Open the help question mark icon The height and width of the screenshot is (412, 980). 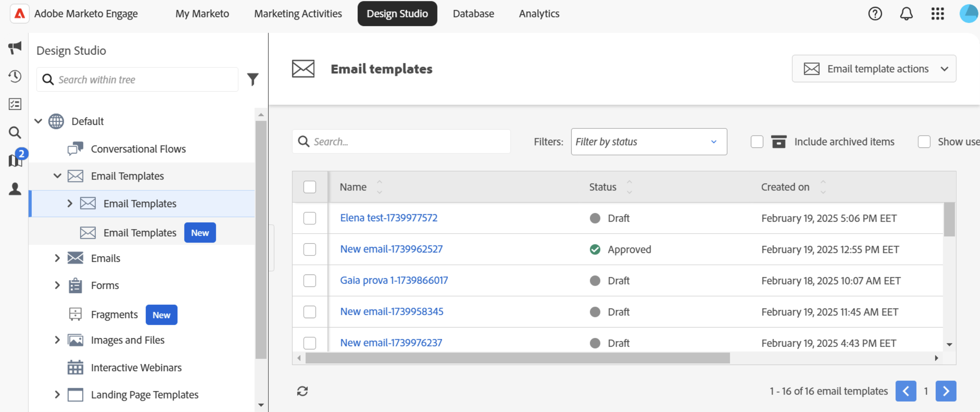pos(875,14)
